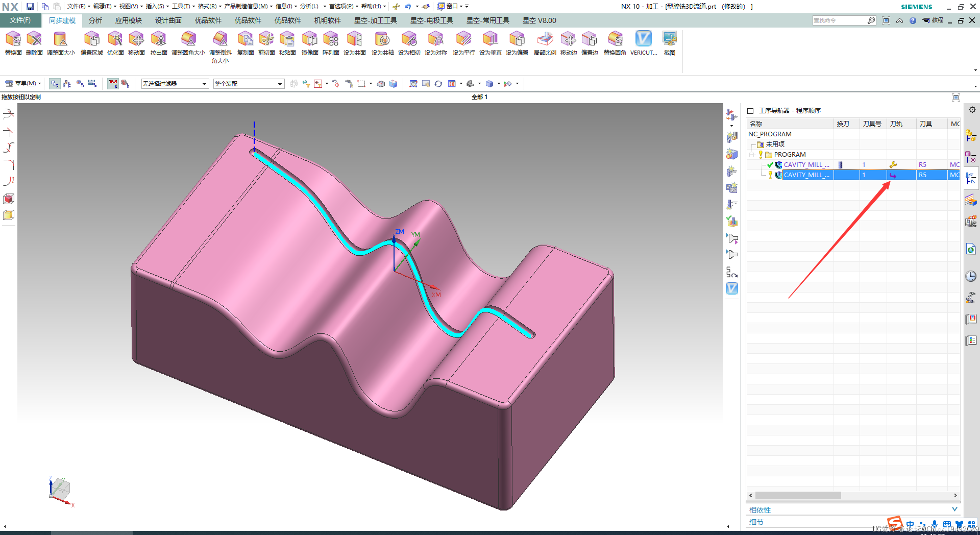Click the 拉出面 pull face tool
The image size is (980, 535).
(x=159, y=43)
